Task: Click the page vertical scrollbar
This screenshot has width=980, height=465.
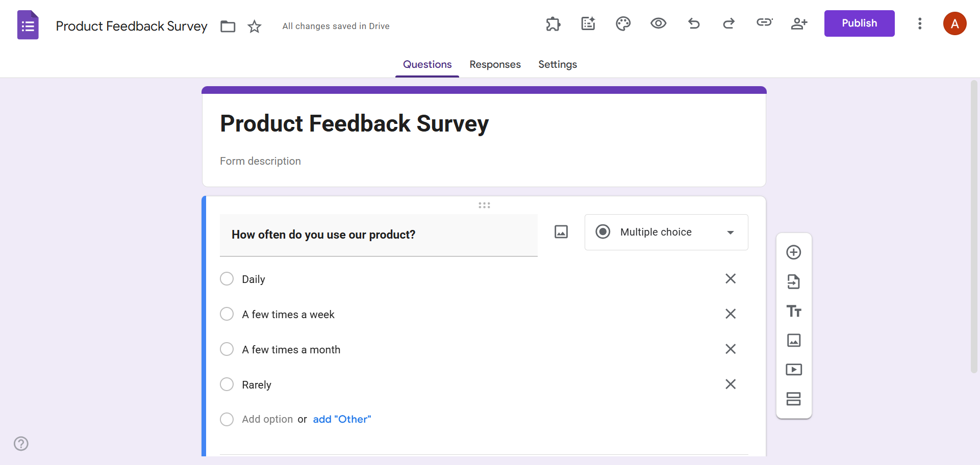Action: tap(974, 227)
